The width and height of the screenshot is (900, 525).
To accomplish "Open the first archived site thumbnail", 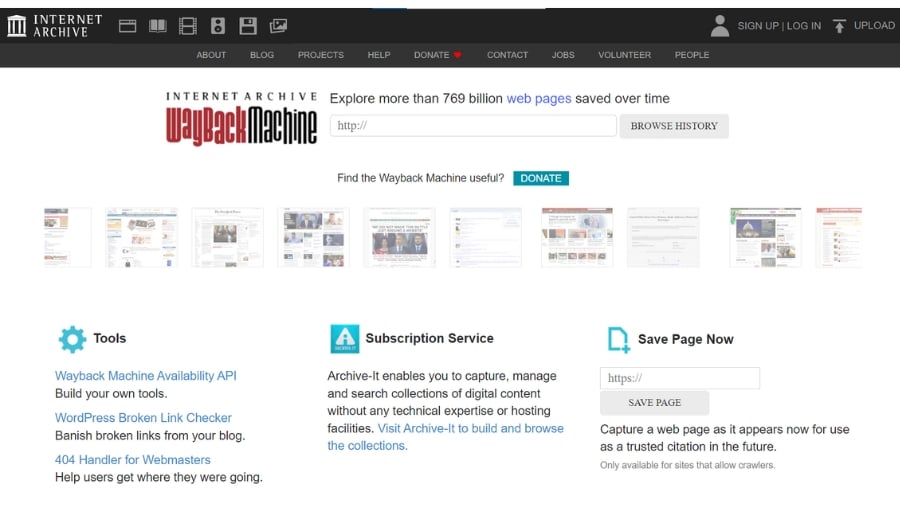I will pos(67,238).
